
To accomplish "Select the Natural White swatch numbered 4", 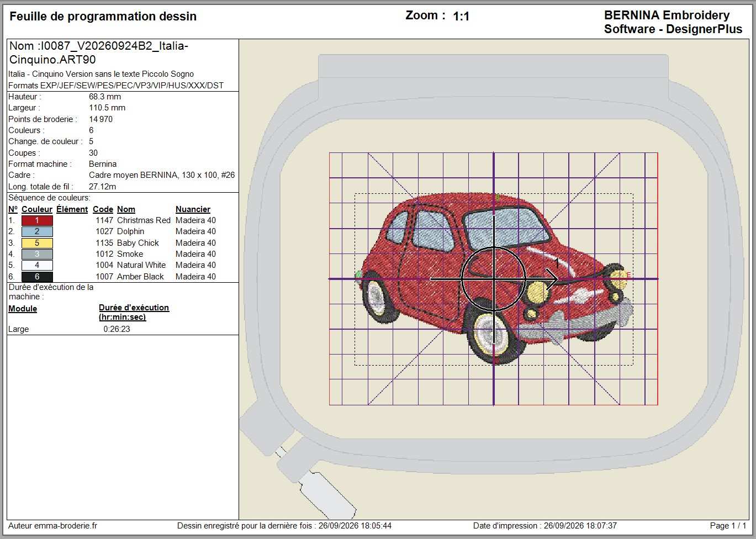I will [x=37, y=265].
